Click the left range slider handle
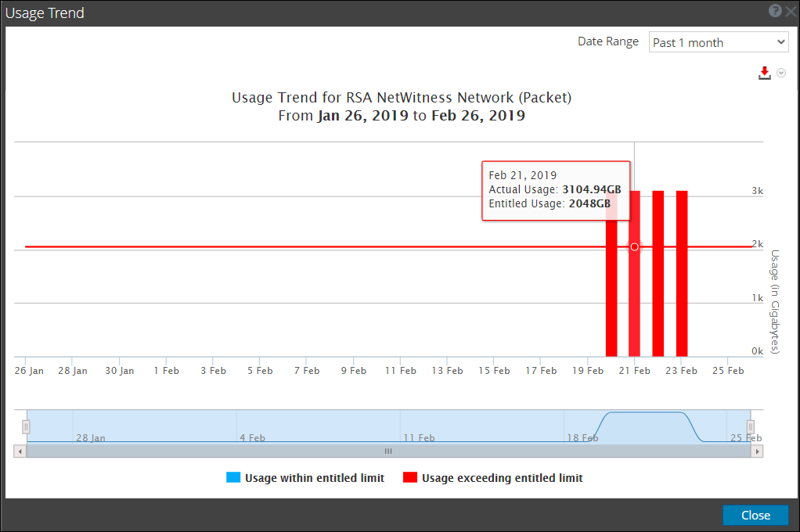Image resolution: width=800 pixels, height=532 pixels. click(26, 426)
